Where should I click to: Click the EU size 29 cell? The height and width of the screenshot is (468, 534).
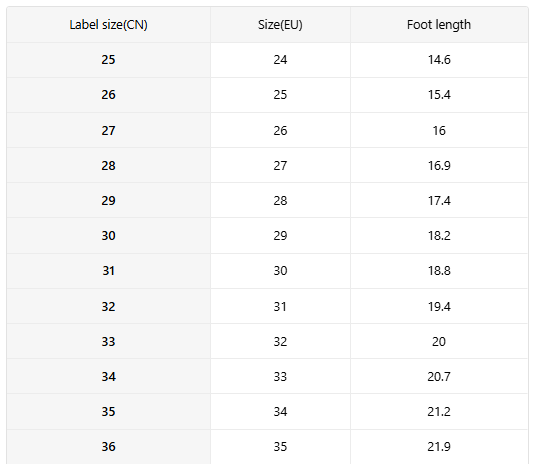tap(280, 236)
